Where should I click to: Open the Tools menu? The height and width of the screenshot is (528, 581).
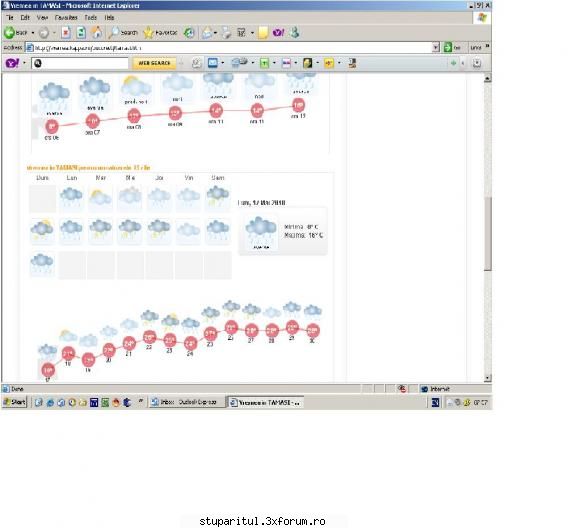tap(90, 17)
